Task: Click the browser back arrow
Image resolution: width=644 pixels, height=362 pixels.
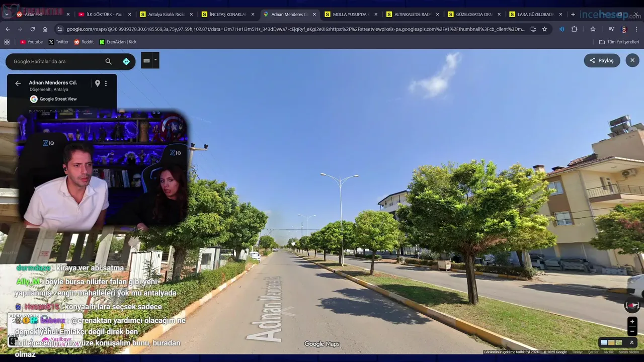Action: (8, 29)
